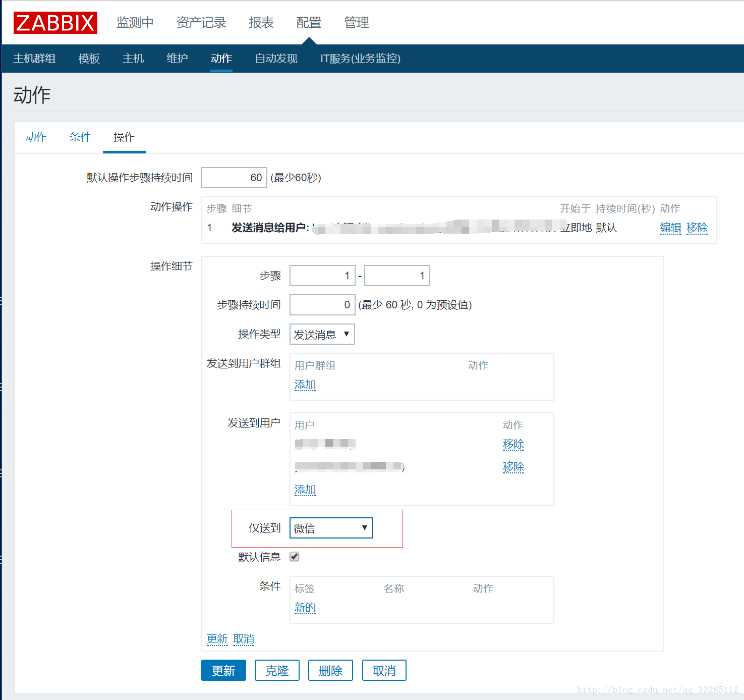
Task: Switch to the 条件 form tab
Action: pyautogui.click(x=80, y=137)
